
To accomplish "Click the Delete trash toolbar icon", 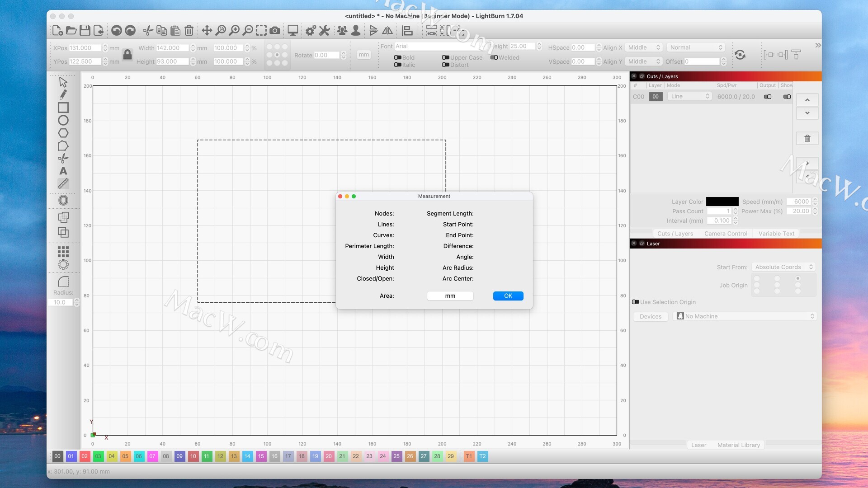I will tap(189, 31).
